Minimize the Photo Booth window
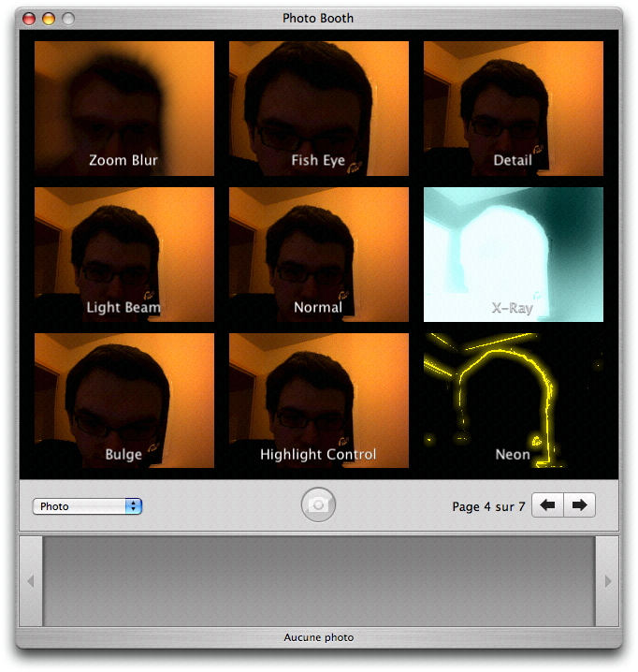This screenshot has width=638, height=672. [49, 19]
